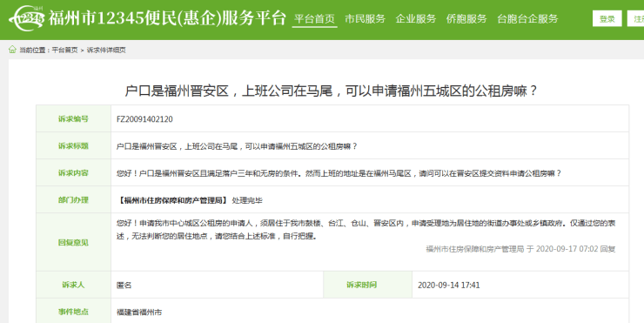Click the 部门办理 label cell
644x323 pixels.
pyautogui.click(x=73, y=200)
